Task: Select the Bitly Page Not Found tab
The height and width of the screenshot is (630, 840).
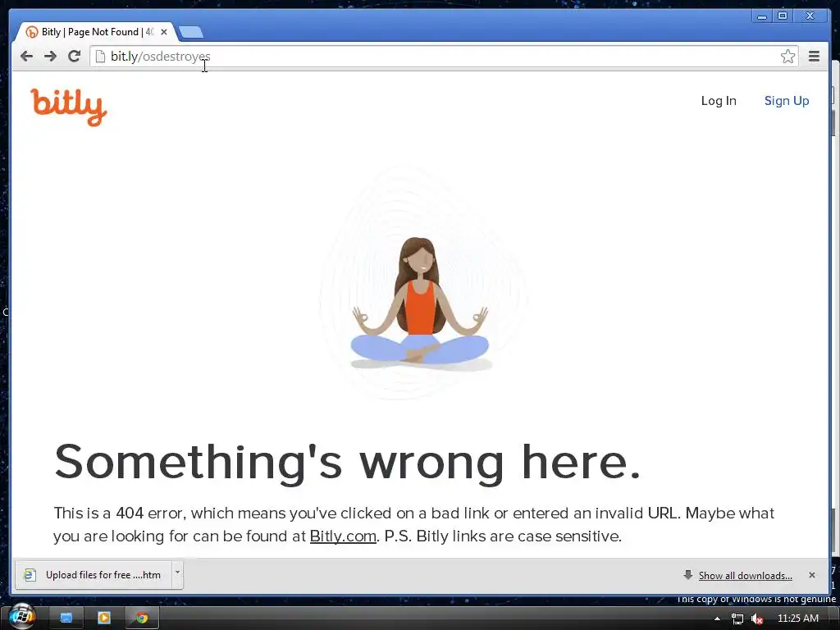Action: (x=97, y=32)
